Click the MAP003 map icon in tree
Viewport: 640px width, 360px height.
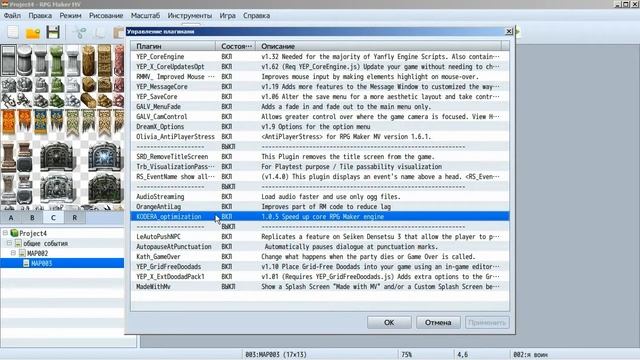coord(26,263)
